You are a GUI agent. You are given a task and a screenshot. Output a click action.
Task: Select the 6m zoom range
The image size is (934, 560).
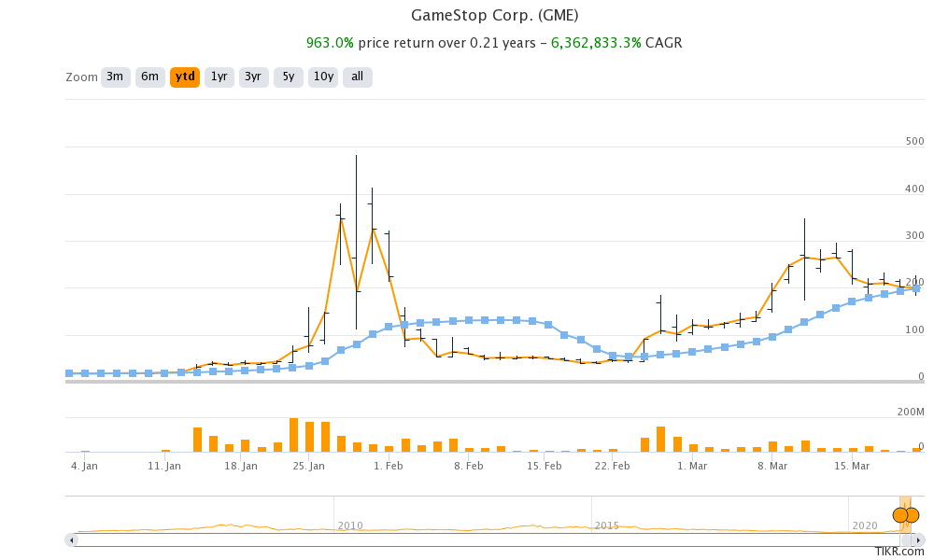coord(150,77)
